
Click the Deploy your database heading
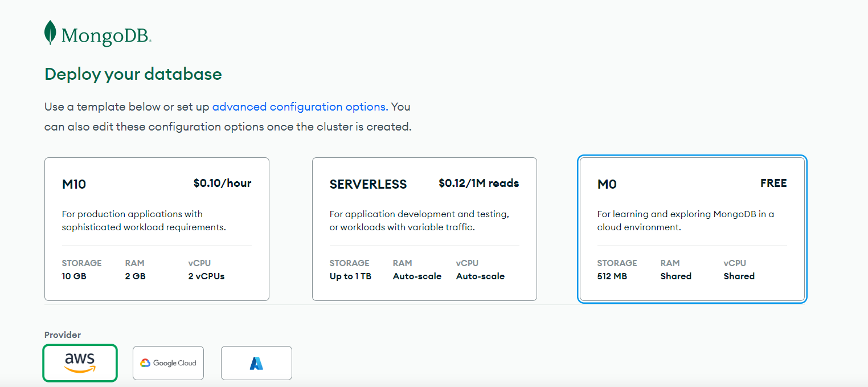(133, 74)
